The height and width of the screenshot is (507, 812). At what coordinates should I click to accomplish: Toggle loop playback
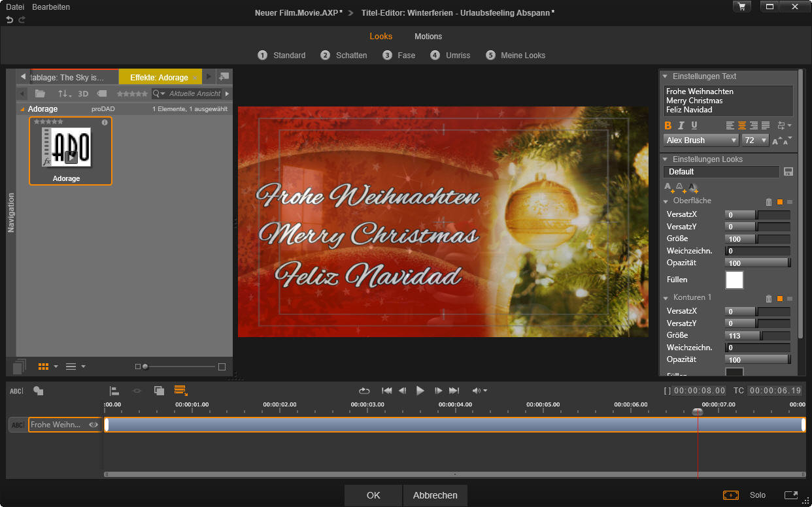(x=364, y=391)
